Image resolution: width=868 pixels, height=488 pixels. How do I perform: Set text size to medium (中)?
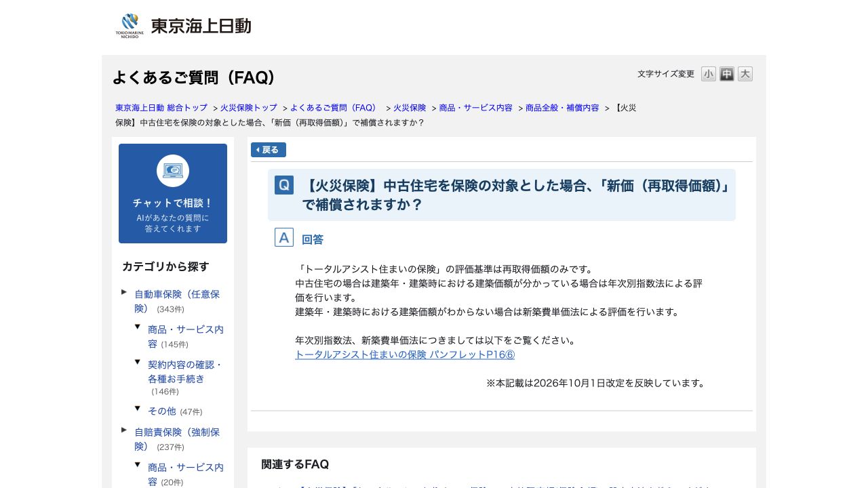tap(727, 74)
